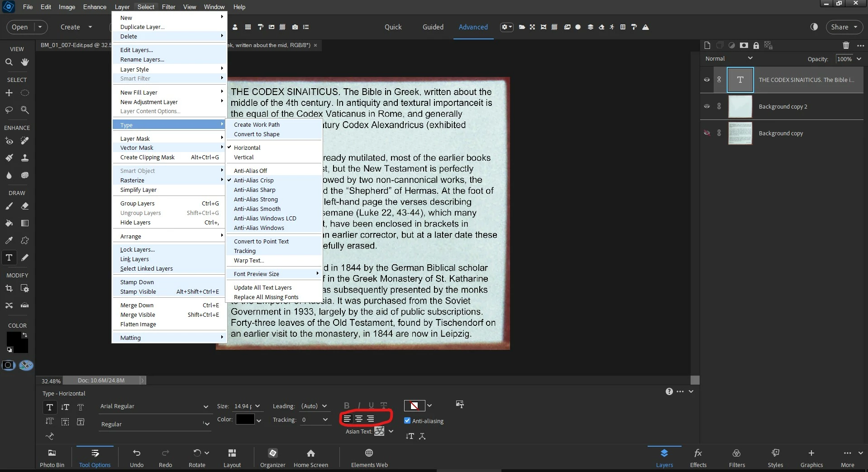This screenshot has width=868, height=472.
Task: Select the Elliptical Marquee tool
Action: pos(25,93)
